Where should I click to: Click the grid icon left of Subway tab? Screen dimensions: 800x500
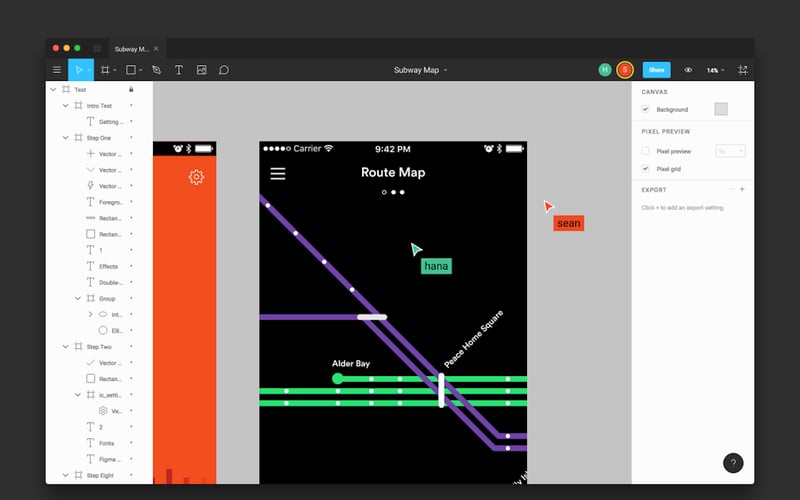click(x=96, y=48)
